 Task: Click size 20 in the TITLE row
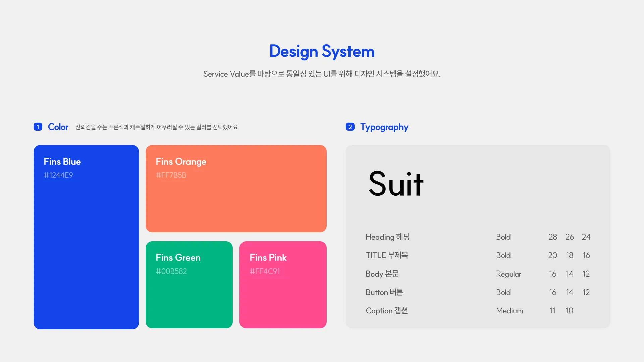click(553, 255)
